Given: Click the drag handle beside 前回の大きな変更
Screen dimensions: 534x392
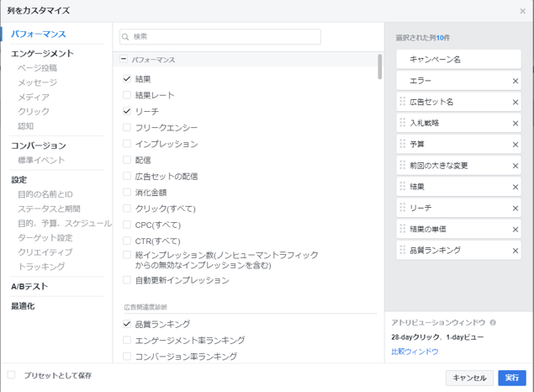Looking at the screenshot, I should pyautogui.click(x=403, y=166).
